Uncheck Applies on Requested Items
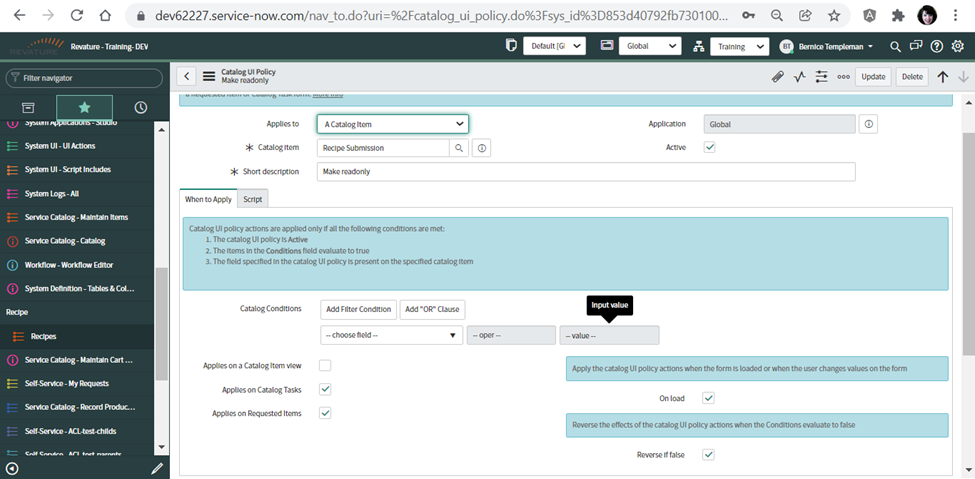Viewport: 975px width, 479px height. coord(325,412)
